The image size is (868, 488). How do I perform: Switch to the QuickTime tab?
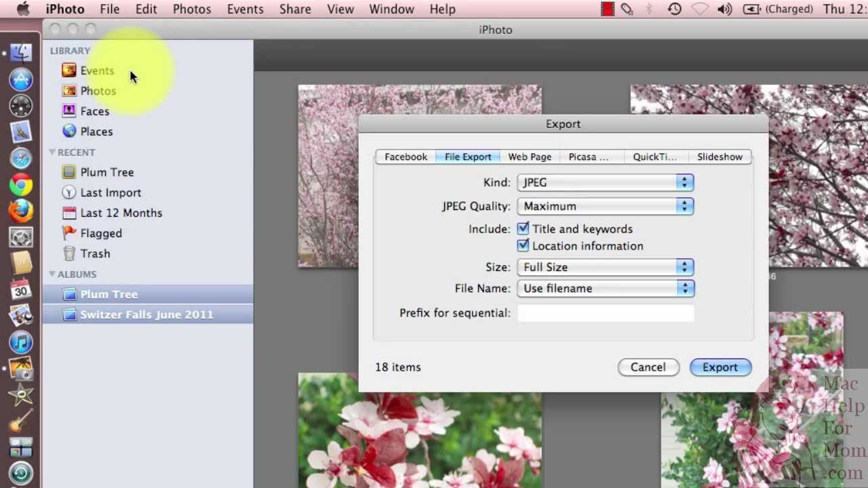[654, 157]
